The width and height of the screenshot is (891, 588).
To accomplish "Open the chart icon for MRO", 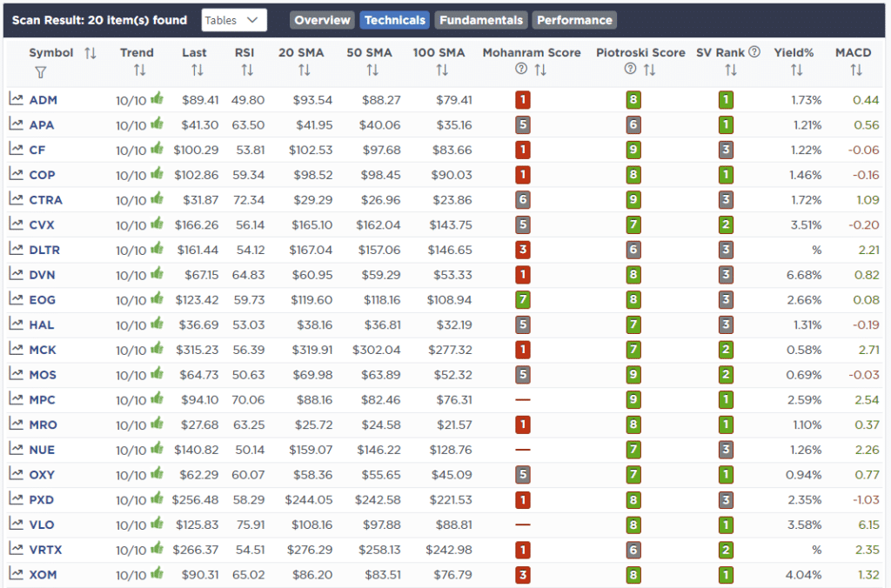I will click(16, 424).
